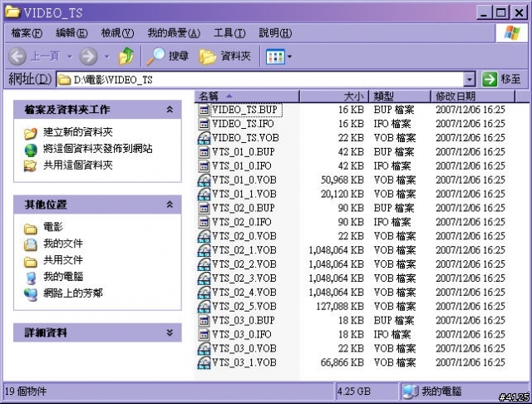
Task: Open 我的文件 link
Action: click(63, 244)
